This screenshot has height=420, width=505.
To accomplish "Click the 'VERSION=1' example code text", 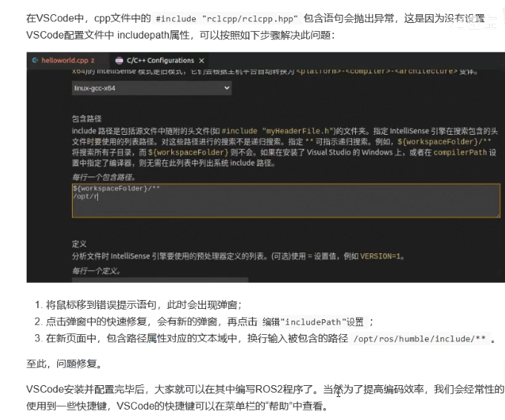I will coord(380,256).
